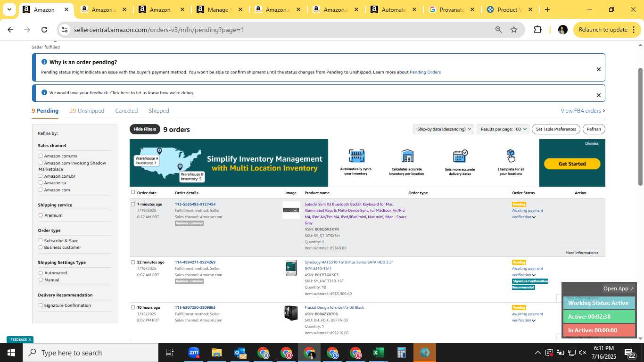Open Zoom from the taskbar
This screenshot has width=644, height=362.
(x=193, y=353)
